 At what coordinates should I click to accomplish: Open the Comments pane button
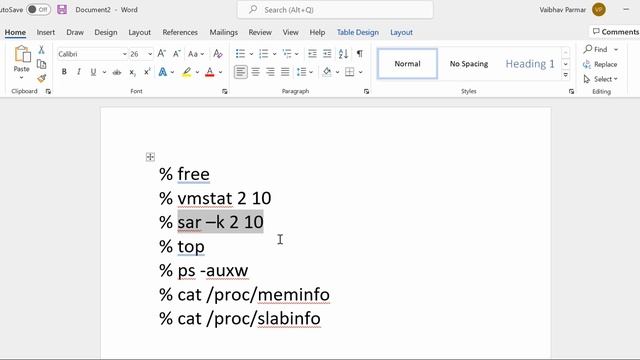click(615, 32)
